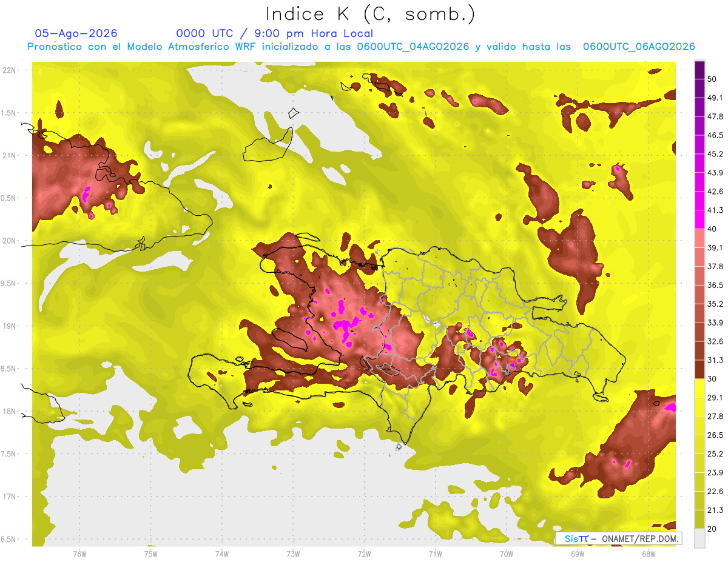Pick the olive swatch between 20 and 21.3

click(699, 519)
